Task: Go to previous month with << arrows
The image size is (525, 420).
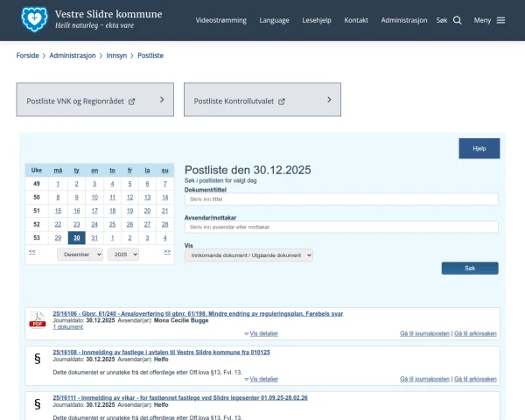Action: (x=32, y=252)
